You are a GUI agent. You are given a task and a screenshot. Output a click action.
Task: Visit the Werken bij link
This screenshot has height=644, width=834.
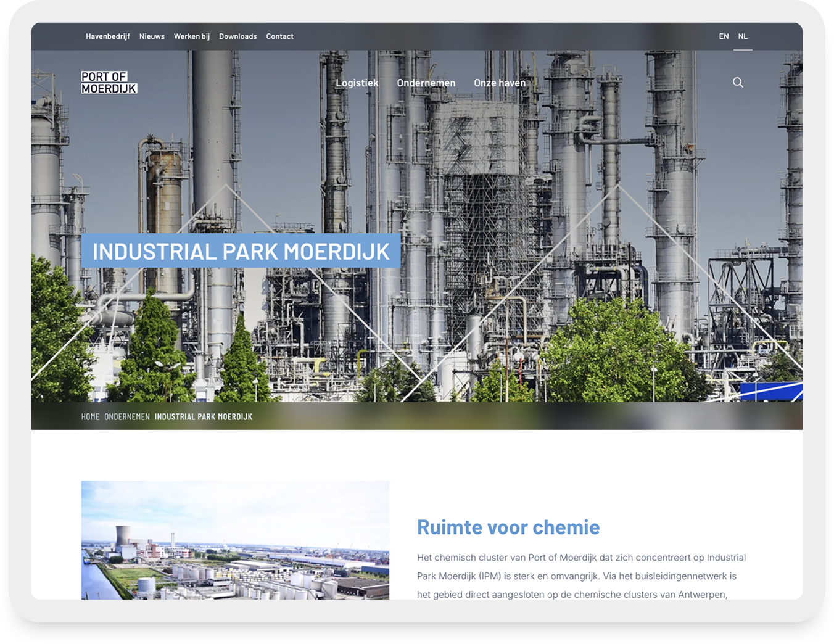point(191,36)
